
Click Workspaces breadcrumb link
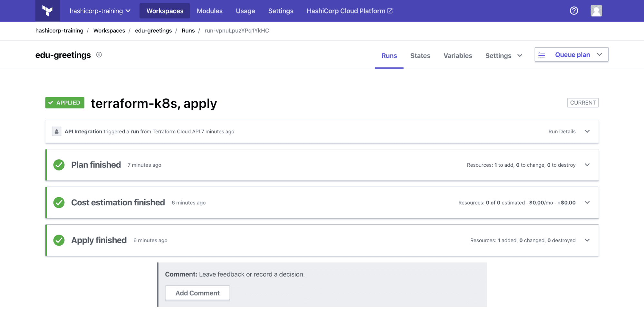click(109, 31)
